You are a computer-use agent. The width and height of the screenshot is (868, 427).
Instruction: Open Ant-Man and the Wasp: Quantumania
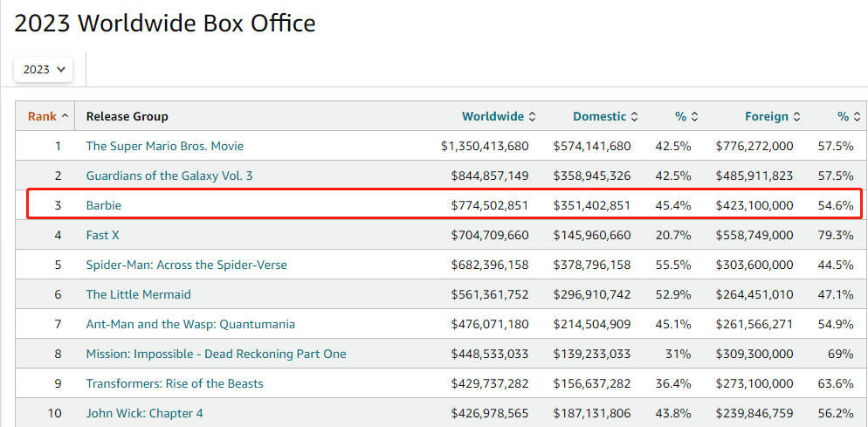[x=190, y=324]
